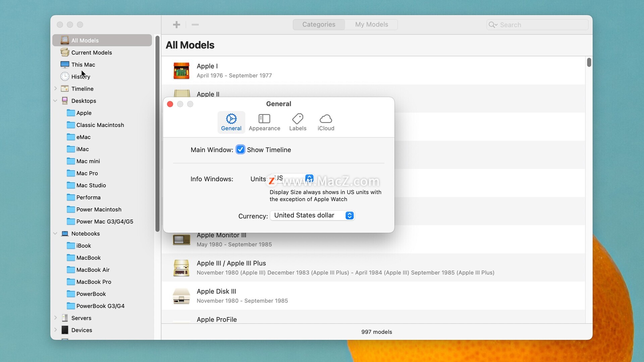
Task: Click the Apple Monitor III thumbnail
Action: 181,240
